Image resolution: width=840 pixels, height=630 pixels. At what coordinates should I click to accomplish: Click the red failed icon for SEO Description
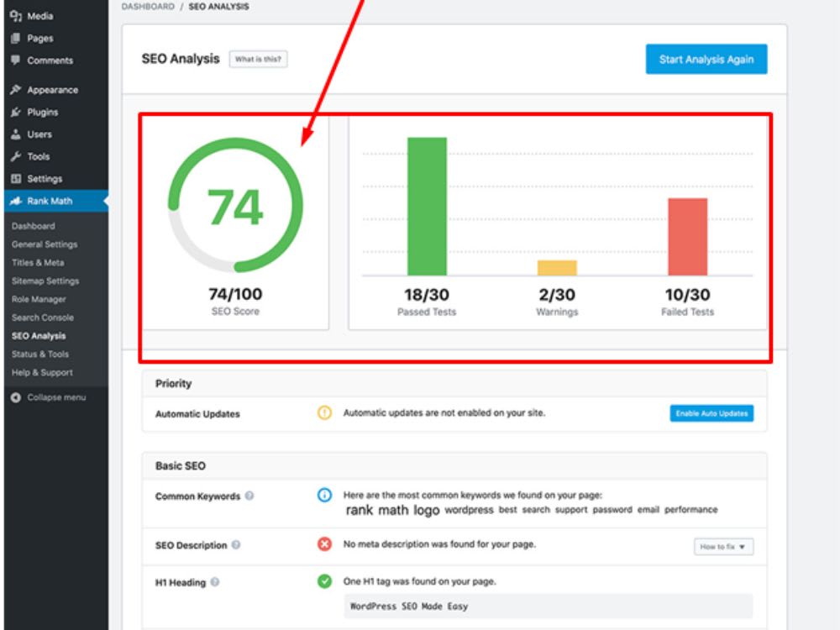point(324,544)
